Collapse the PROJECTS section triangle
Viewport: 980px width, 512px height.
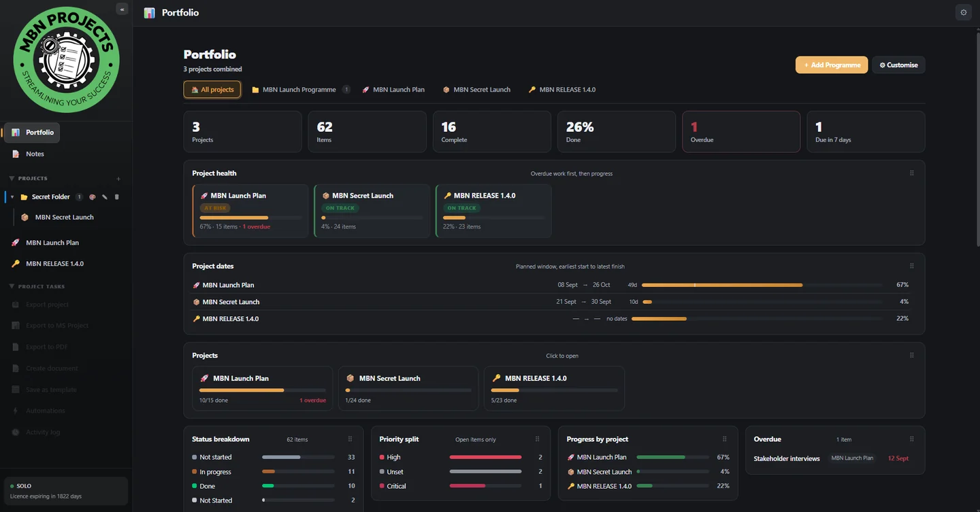[x=12, y=179]
